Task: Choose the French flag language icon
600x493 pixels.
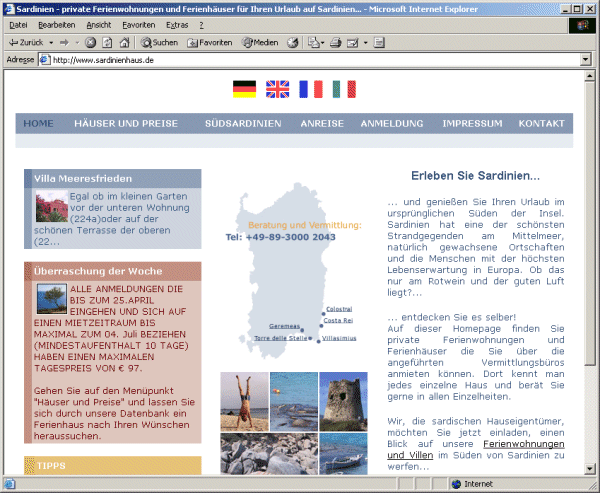Action: (x=310, y=90)
